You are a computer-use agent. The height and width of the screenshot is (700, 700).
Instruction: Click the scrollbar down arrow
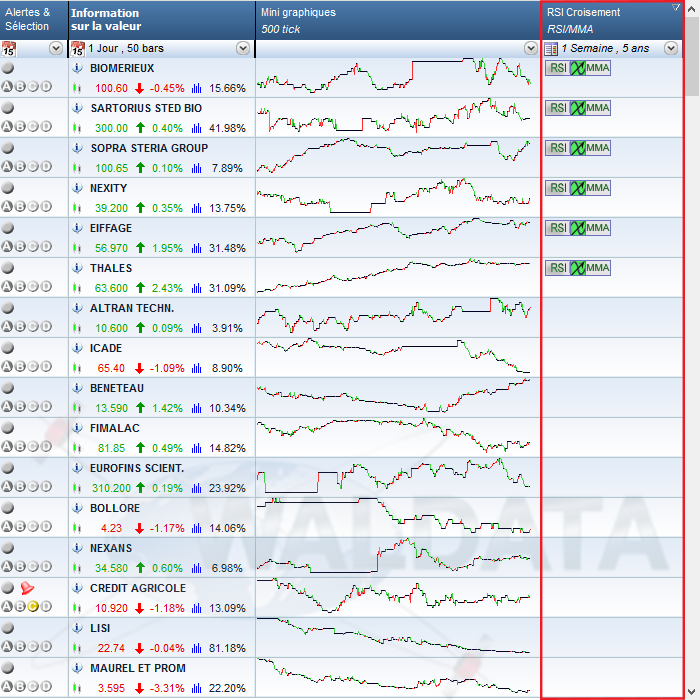(x=692, y=692)
